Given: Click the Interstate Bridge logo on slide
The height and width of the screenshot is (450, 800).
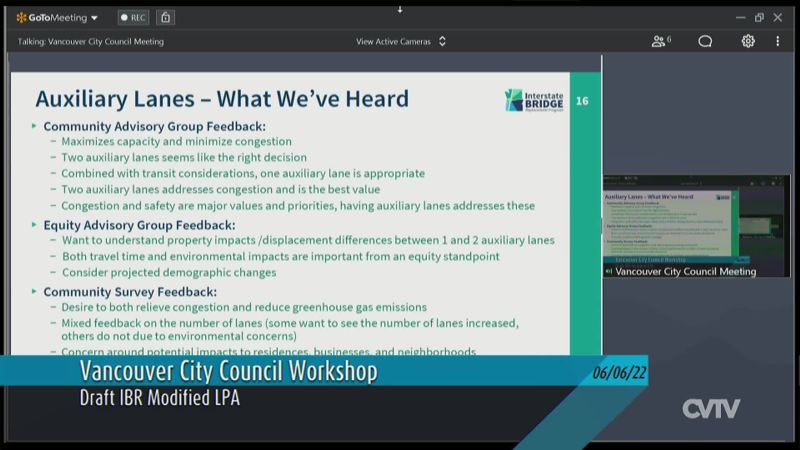Looking at the screenshot, I should pos(535,100).
